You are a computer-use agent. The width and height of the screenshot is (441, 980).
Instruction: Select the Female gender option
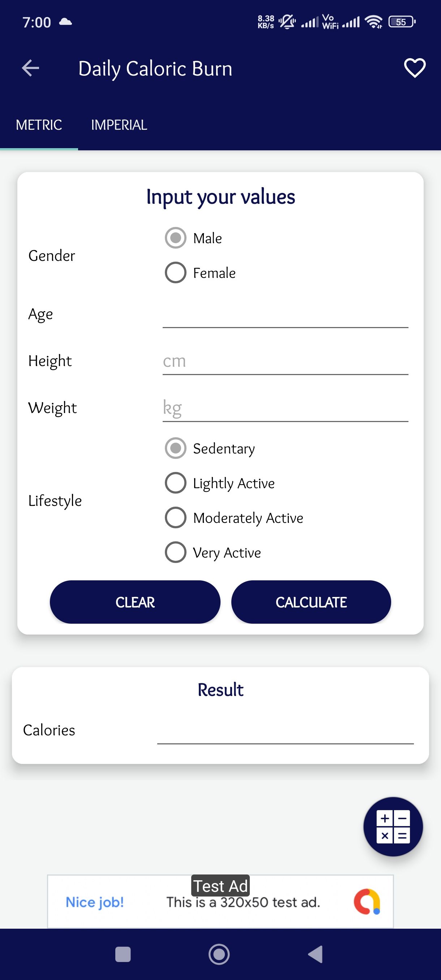(x=175, y=273)
